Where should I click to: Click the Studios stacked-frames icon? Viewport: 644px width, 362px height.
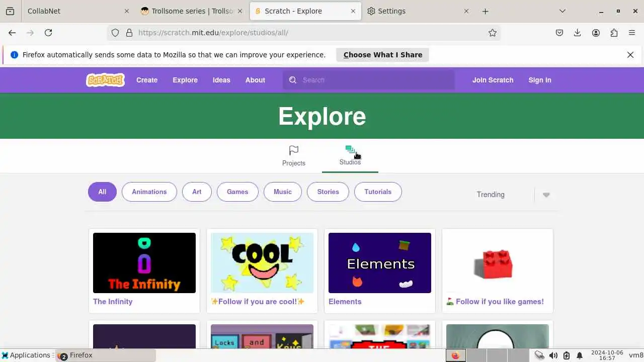350,149
